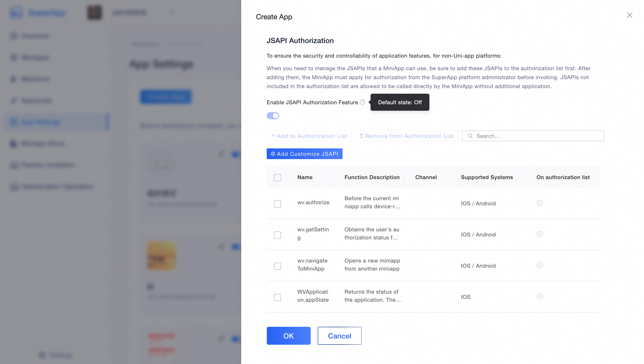644x364 pixels.
Task: Check the select-all checkbox in table header
Action: 277,178
